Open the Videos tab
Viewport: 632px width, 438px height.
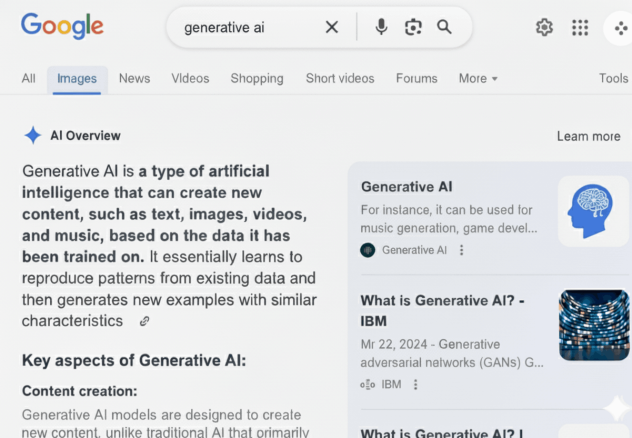point(190,78)
